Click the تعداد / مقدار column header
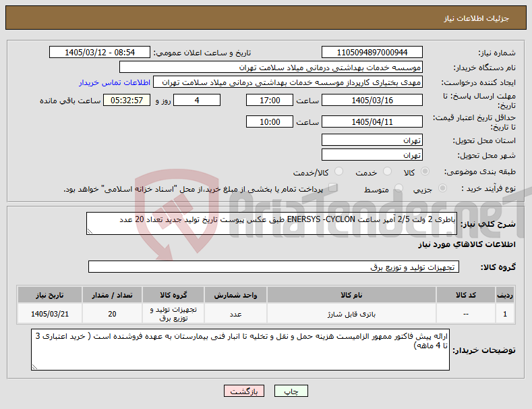532x409 pixels. point(113,295)
